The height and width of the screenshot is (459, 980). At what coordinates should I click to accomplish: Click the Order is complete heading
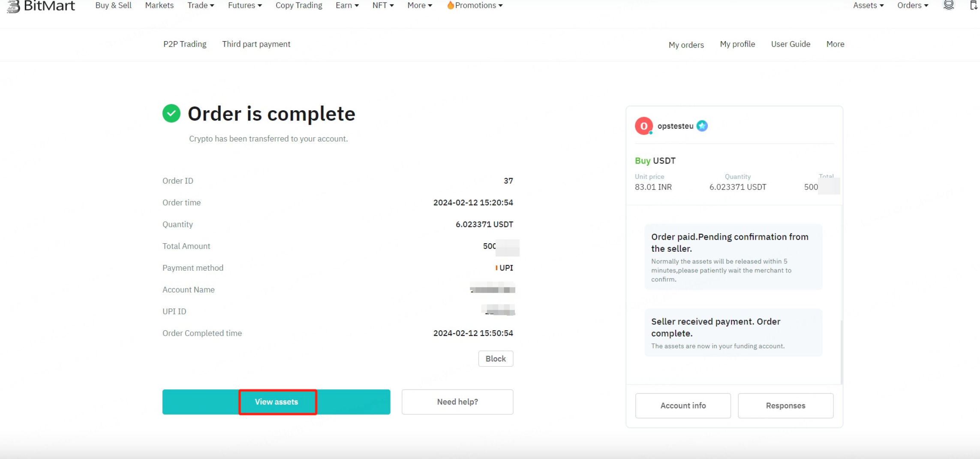point(271,114)
